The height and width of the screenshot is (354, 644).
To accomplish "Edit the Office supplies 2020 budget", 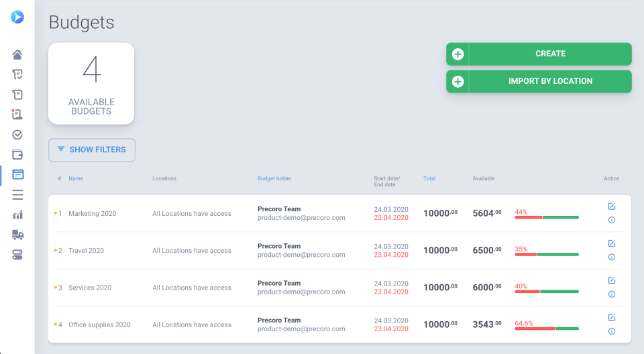I will (612, 317).
